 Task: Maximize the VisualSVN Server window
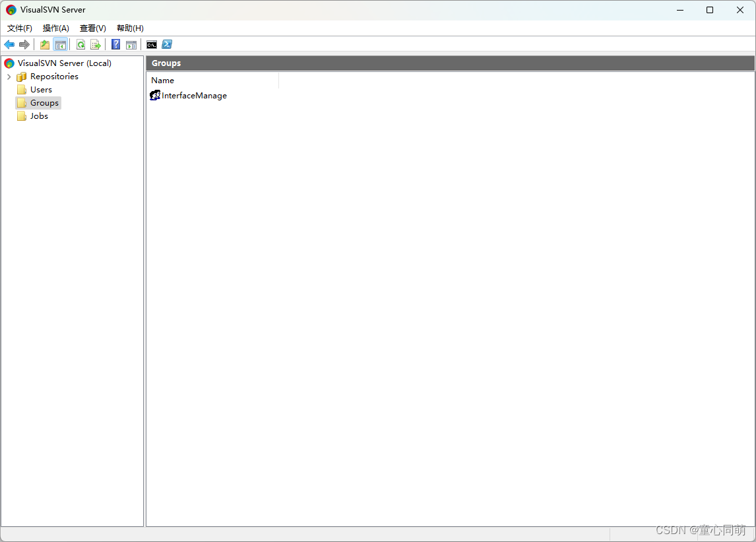(710, 10)
